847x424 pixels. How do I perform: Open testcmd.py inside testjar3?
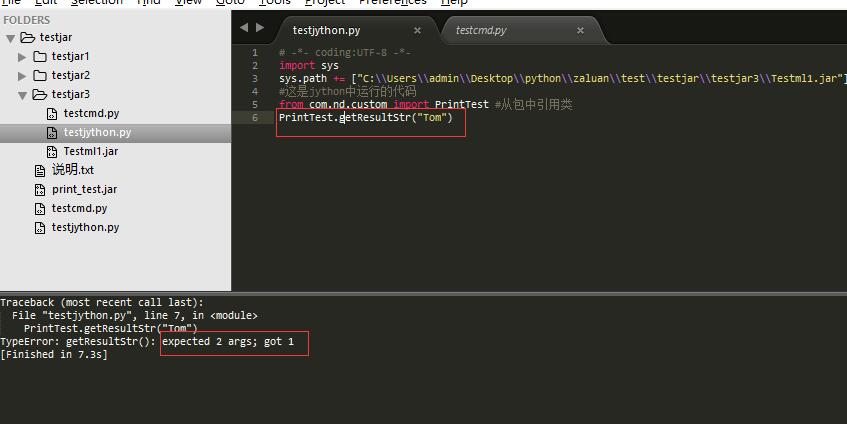point(91,113)
